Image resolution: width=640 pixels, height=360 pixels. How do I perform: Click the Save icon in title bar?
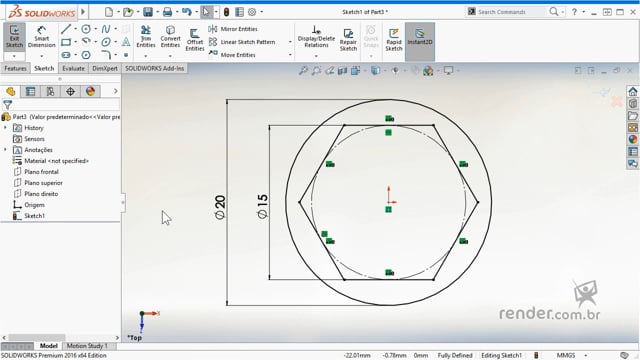tap(148, 12)
